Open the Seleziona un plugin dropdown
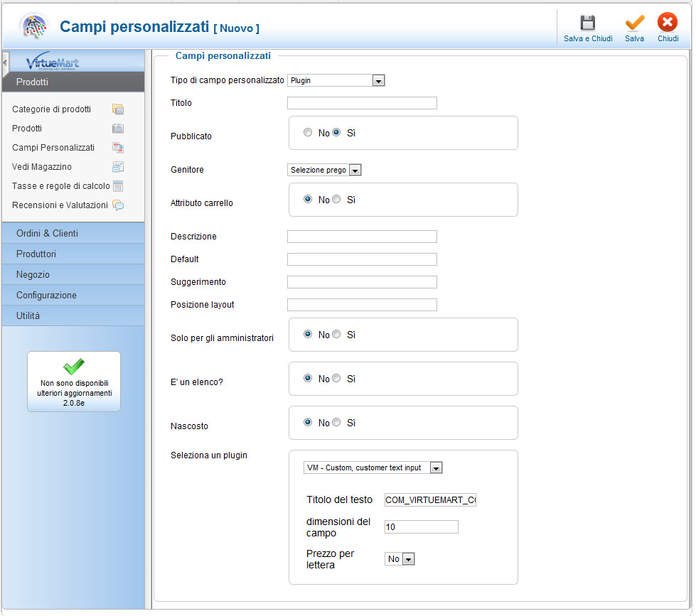 (373, 468)
